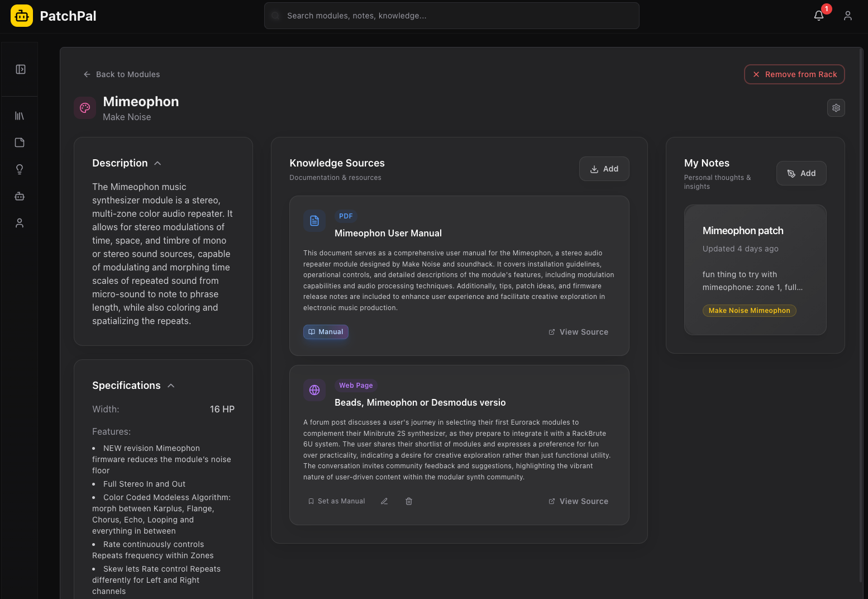The height and width of the screenshot is (599, 868).
Task: Collapse the Description section
Action: point(157,163)
